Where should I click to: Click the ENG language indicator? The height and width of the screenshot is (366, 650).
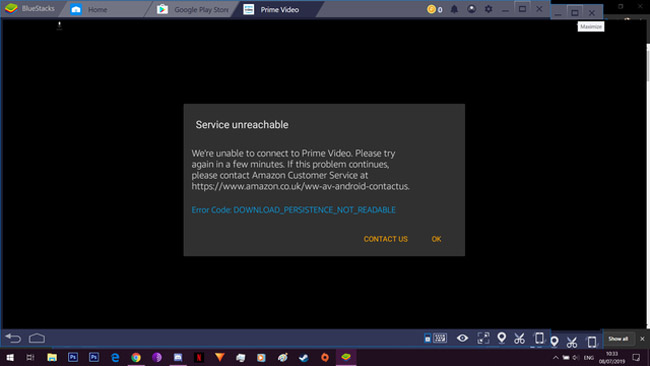pos(589,357)
